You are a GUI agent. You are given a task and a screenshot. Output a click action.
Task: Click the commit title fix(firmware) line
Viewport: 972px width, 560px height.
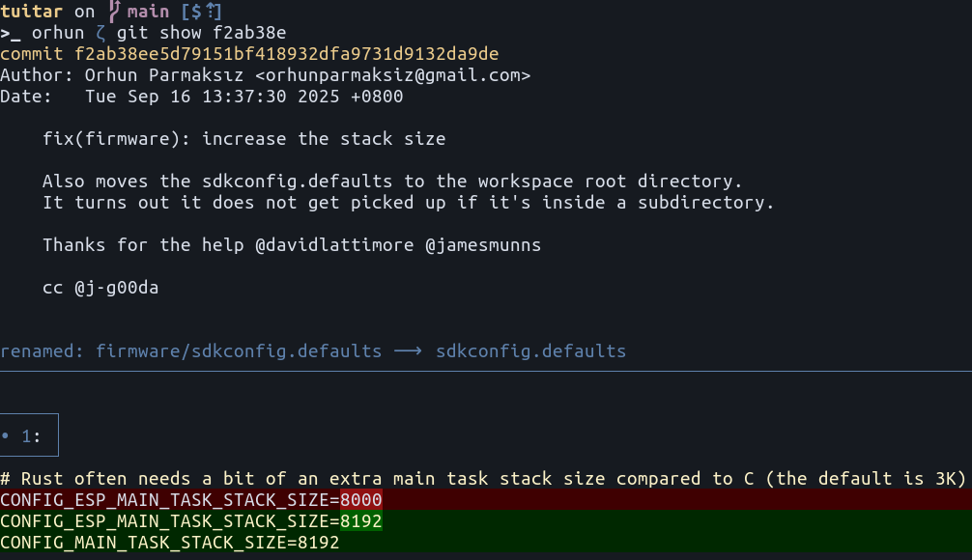coord(243,139)
